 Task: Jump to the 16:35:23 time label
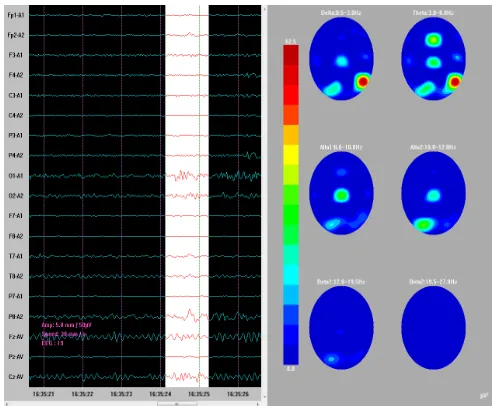coord(121,394)
